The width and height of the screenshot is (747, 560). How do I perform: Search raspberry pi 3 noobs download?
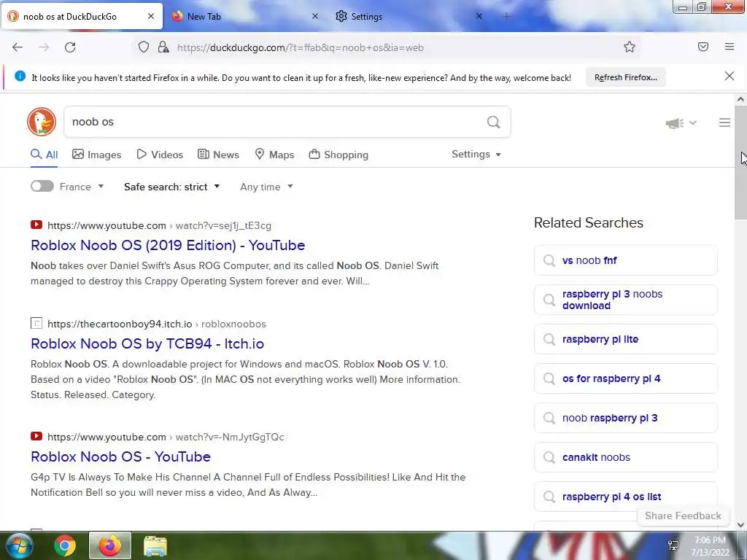625,300
